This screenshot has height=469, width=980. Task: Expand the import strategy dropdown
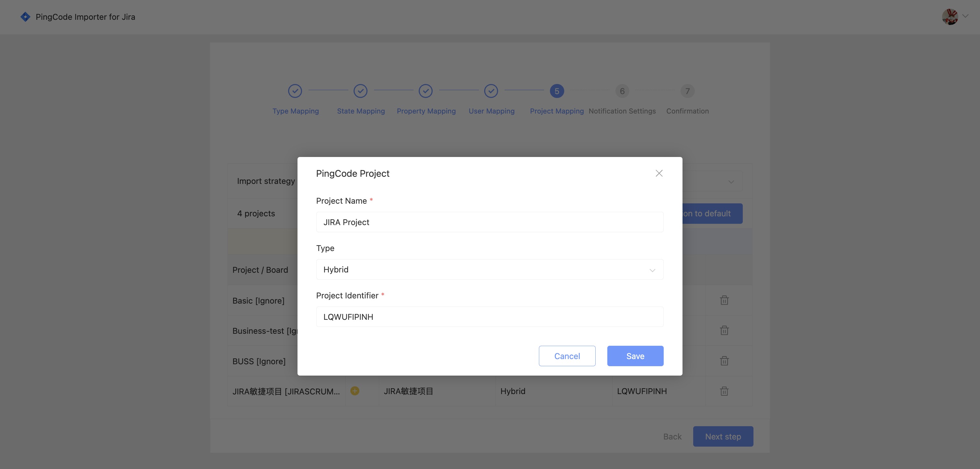click(730, 181)
